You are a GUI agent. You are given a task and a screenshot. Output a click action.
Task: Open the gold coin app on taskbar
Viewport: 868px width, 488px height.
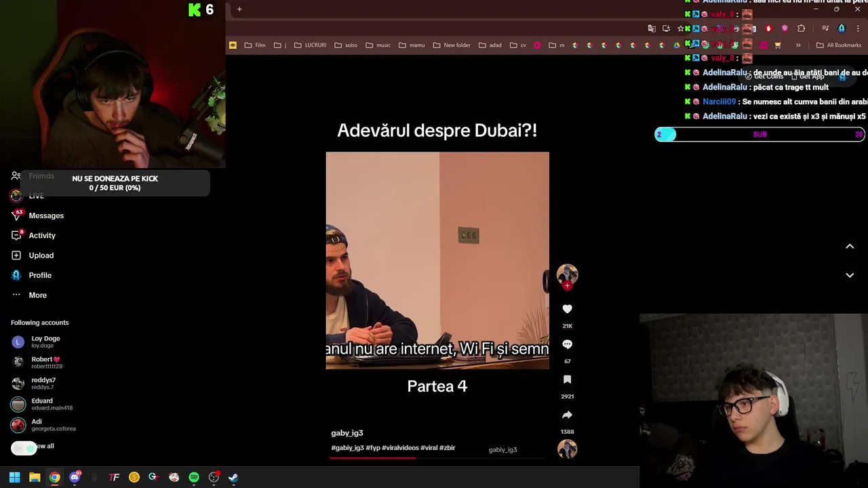pyautogui.click(x=134, y=477)
